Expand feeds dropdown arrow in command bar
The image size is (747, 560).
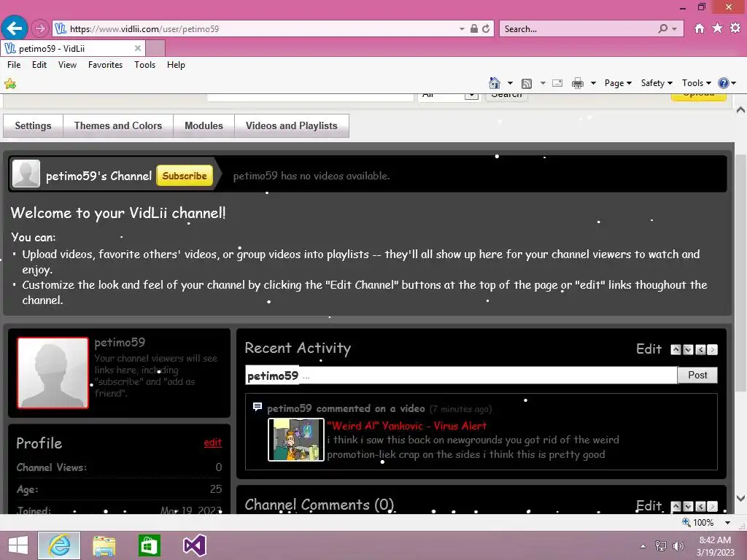(543, 83)
